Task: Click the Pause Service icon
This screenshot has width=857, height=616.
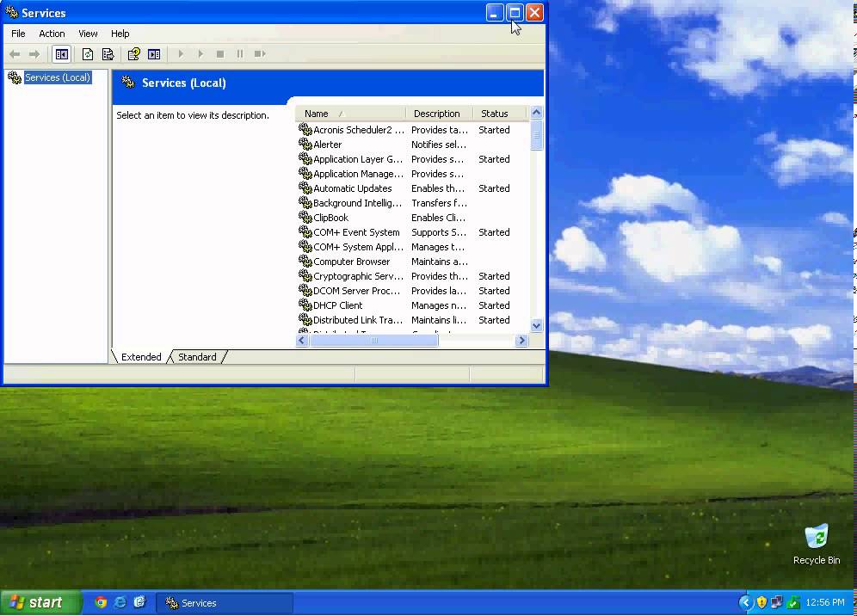Action: pyautogui.click(x=240, y=54)
